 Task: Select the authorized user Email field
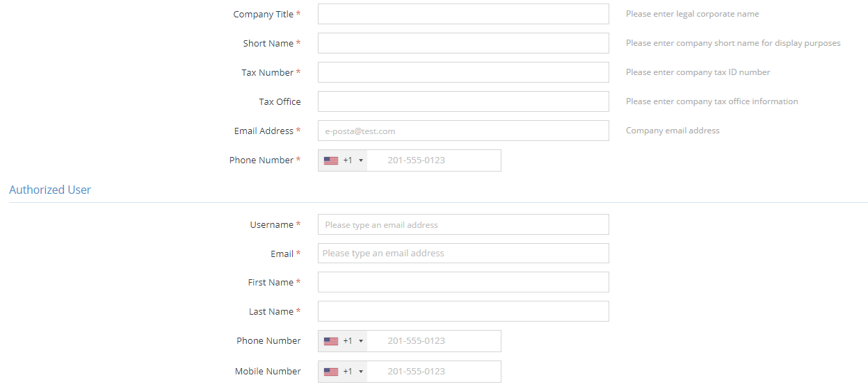pos(463,253)
